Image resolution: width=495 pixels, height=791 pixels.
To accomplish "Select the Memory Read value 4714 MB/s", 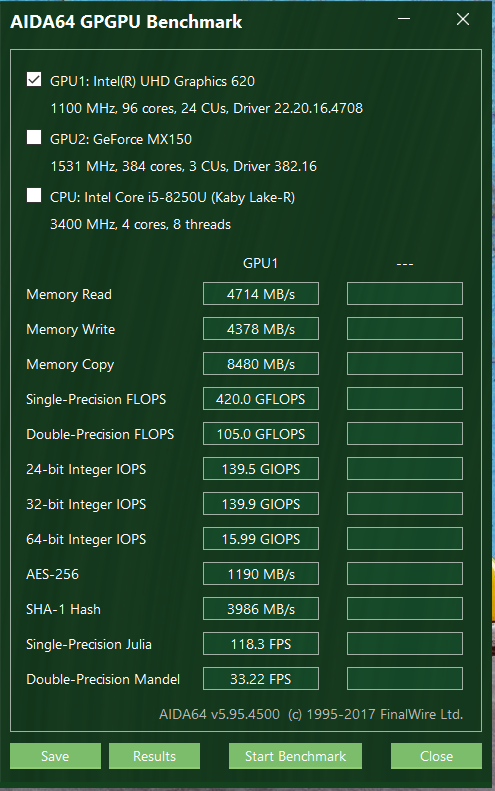I will [261, 294].
